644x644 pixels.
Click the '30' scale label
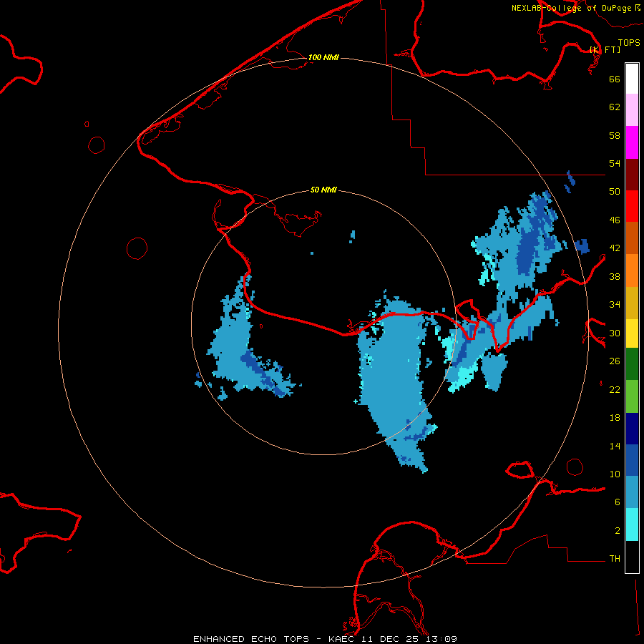pos(615,333)
